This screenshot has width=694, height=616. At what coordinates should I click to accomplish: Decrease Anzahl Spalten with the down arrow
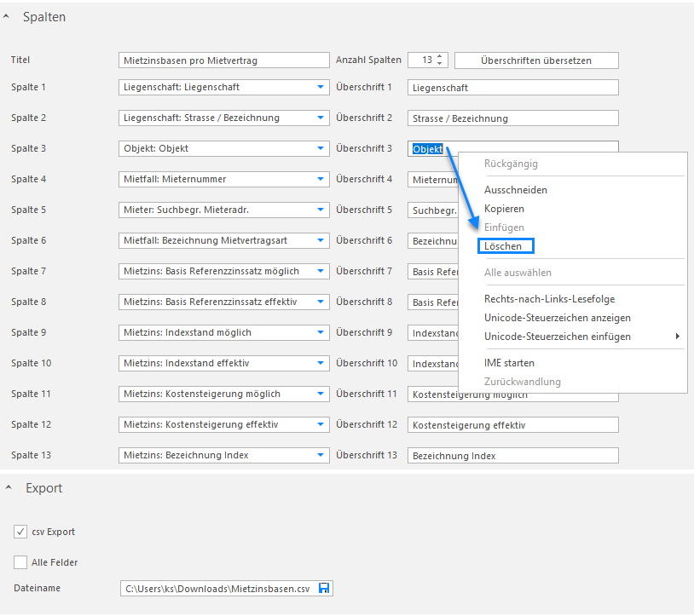pyautogui.click(x=439, y=64)
